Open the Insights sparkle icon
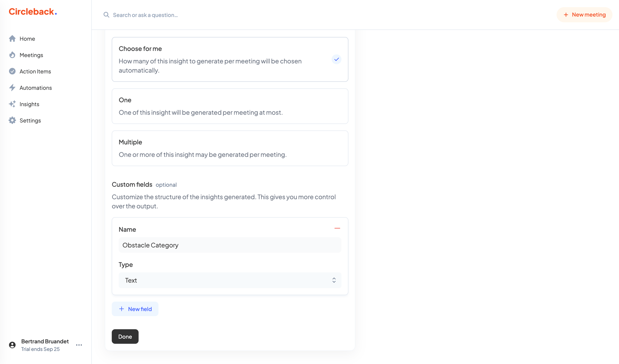 coord(12,104)
